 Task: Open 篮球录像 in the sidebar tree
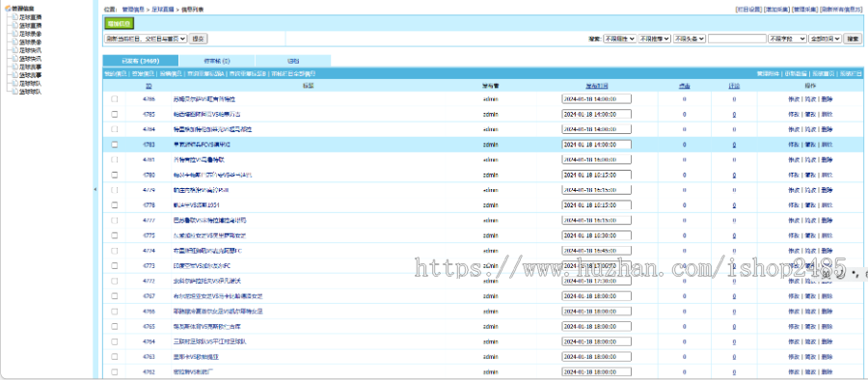[31, 42]
